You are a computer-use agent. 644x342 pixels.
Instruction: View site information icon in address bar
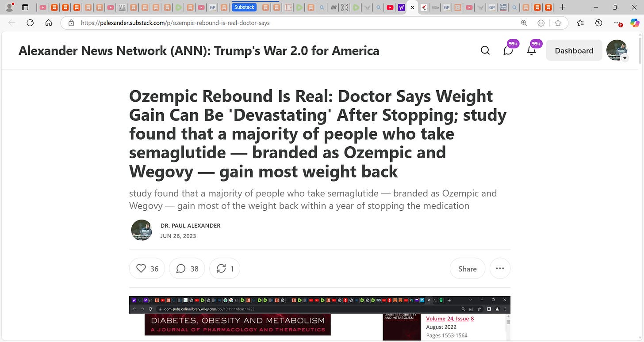[71, 23]
